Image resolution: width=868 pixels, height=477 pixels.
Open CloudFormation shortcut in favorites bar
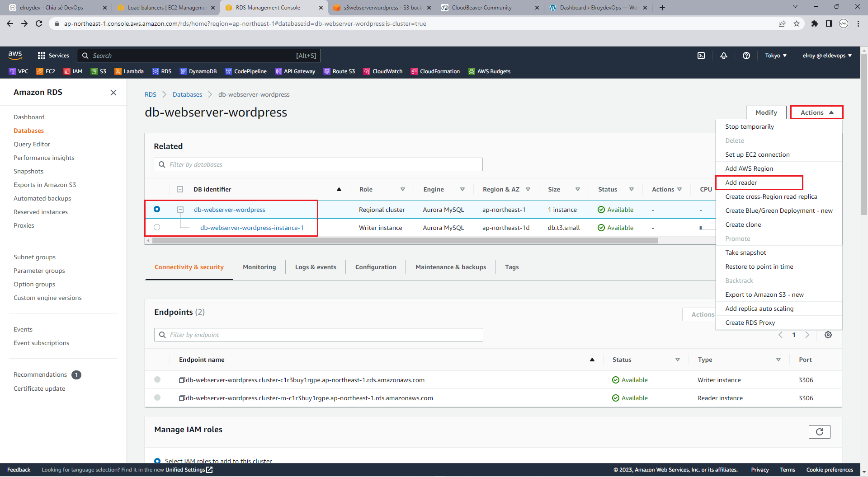[435, 71]
